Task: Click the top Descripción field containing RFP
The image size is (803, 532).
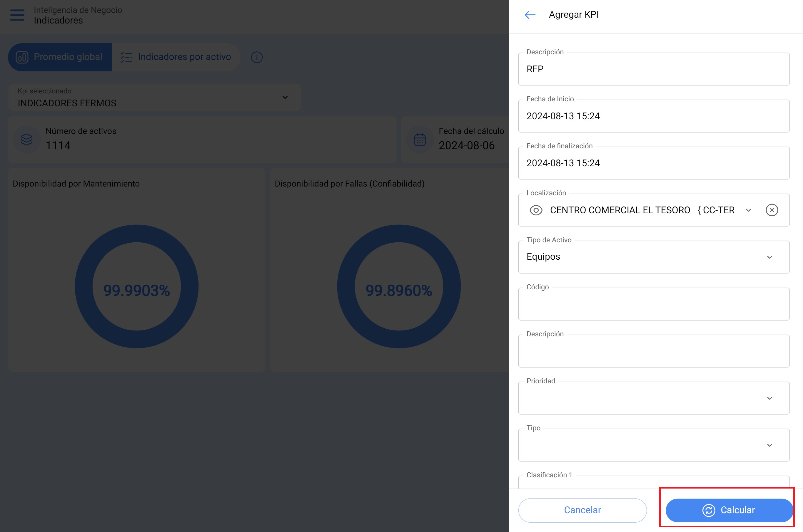Action: point(654,69)
